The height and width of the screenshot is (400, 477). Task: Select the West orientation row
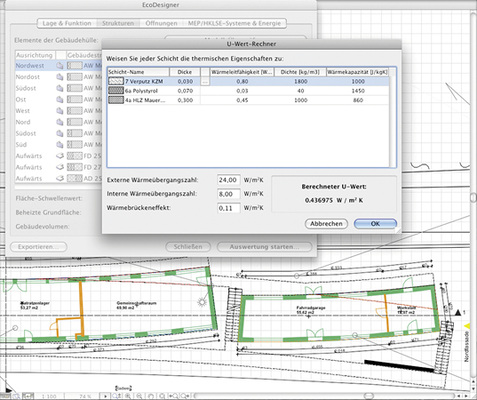pyautogui.click(x=58, y=111)
